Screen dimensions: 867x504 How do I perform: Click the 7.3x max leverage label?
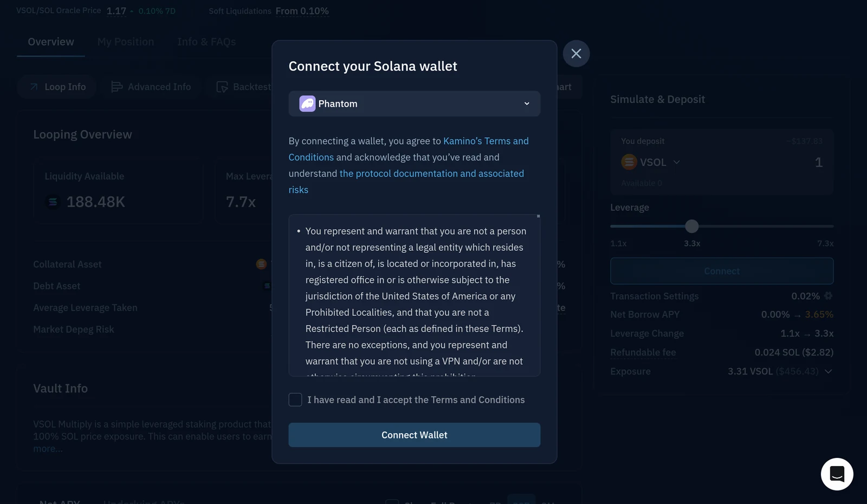825,243
